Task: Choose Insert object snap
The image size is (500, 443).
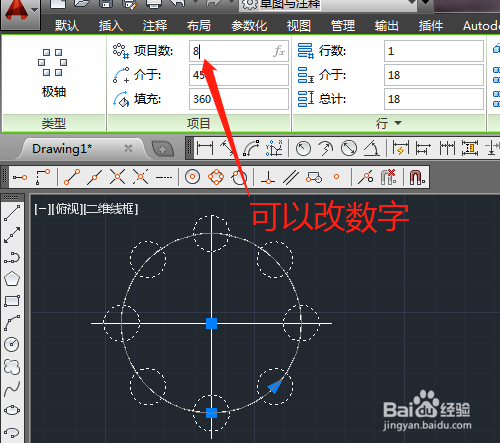Action: click(314, 177)
